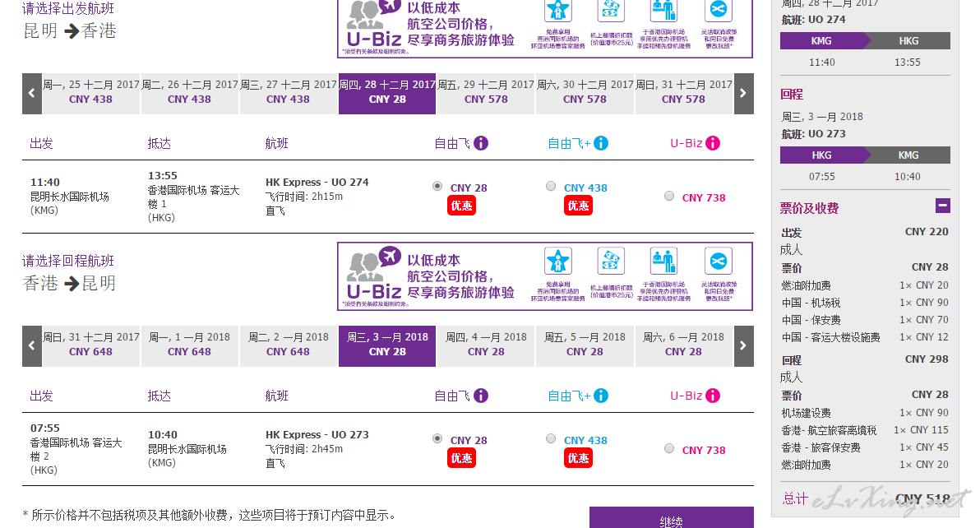Select CNY 738 U-Biz fare for UO 273

point(669,449)
